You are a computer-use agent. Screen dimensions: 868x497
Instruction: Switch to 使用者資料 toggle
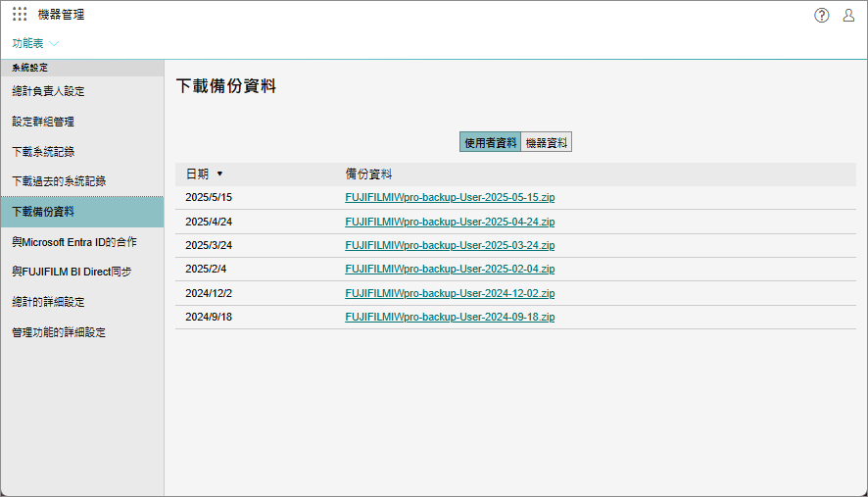[490, 142]
